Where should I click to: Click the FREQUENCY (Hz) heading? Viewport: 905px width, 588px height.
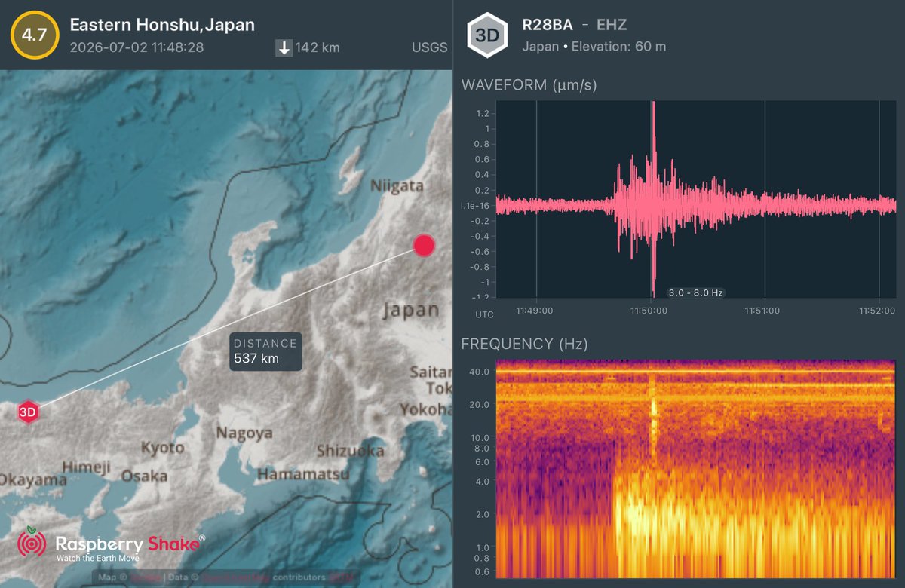tap(524, 345)
